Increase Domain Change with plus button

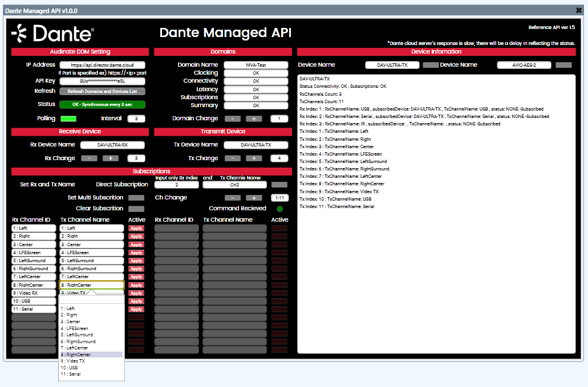point(254,119)
